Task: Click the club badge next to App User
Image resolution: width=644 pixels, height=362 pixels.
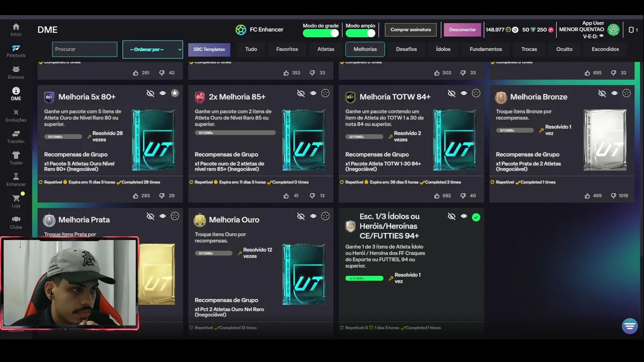Action: (613, 30)
